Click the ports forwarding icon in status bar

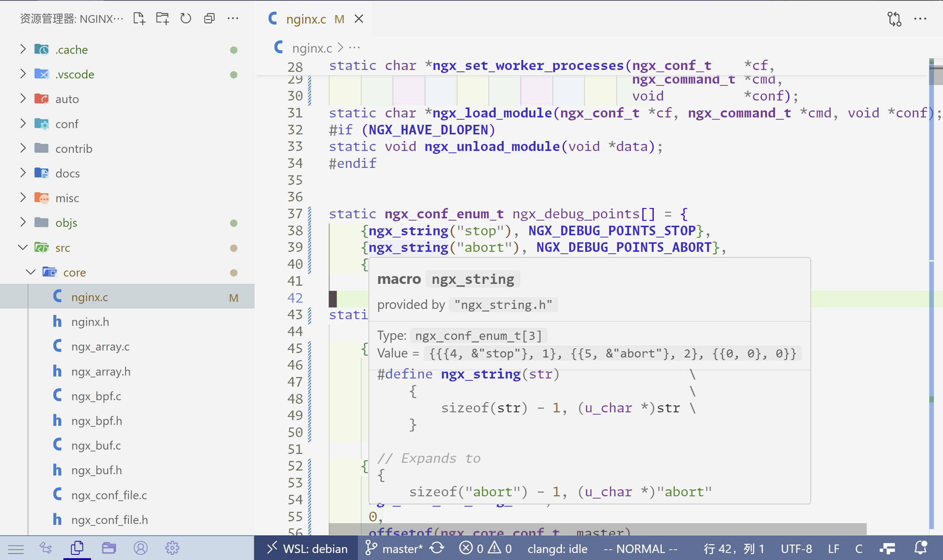[887, 548]
